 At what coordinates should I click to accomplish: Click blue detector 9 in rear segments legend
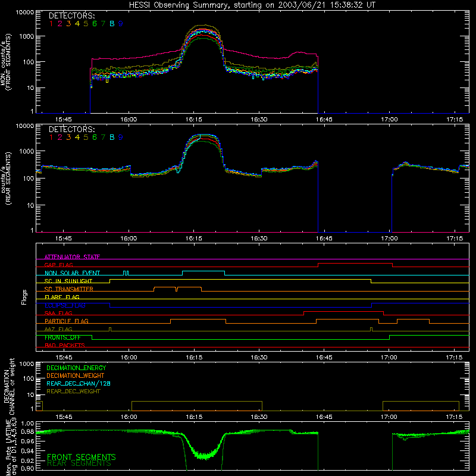tap(121, 137)
